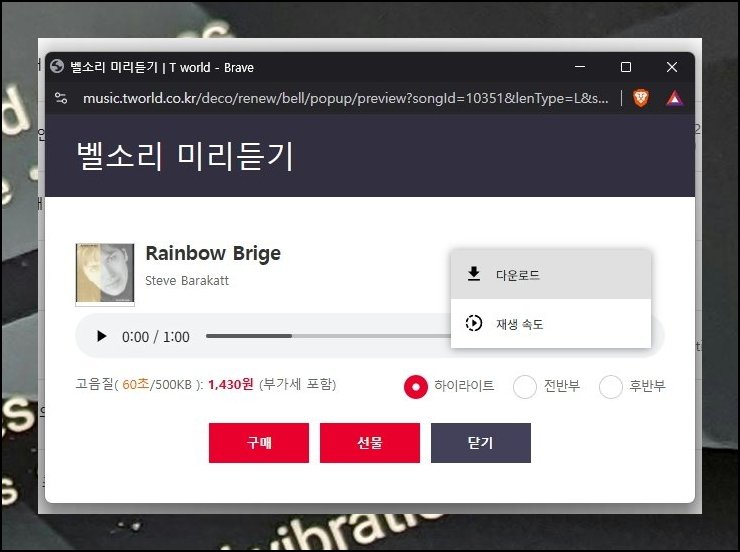
Task: Click the music.tworld.co.kr address bar URL
Action: coord(345,98)
